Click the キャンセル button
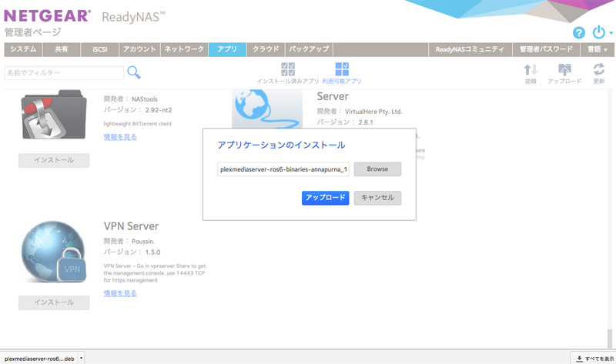616x364 pixels. pos(377,198)
